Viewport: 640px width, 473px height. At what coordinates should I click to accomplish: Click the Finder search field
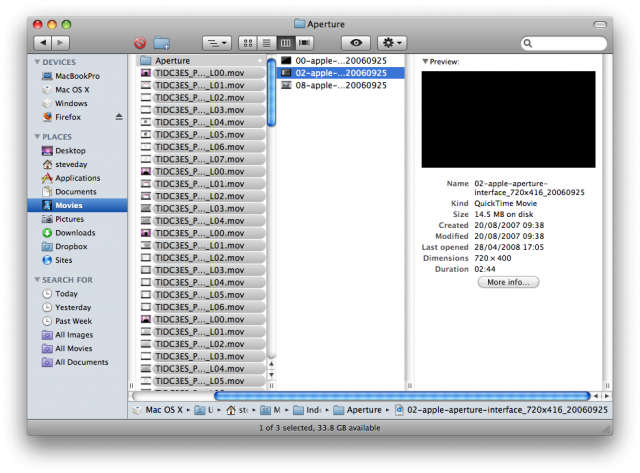coord(564,43)
